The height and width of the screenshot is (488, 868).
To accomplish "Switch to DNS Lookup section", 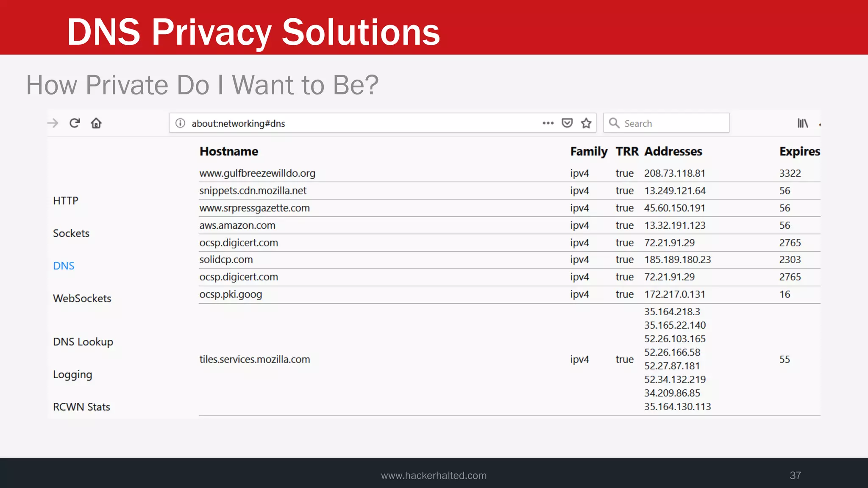I will [x=83, y=342].
